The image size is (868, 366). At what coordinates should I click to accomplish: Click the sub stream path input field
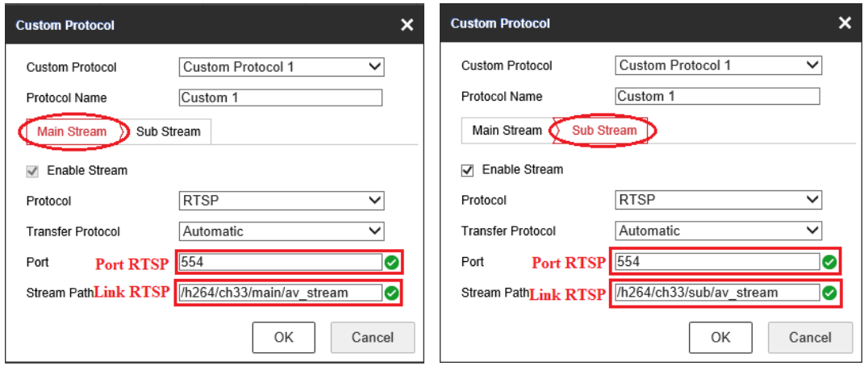coord(716,293)
